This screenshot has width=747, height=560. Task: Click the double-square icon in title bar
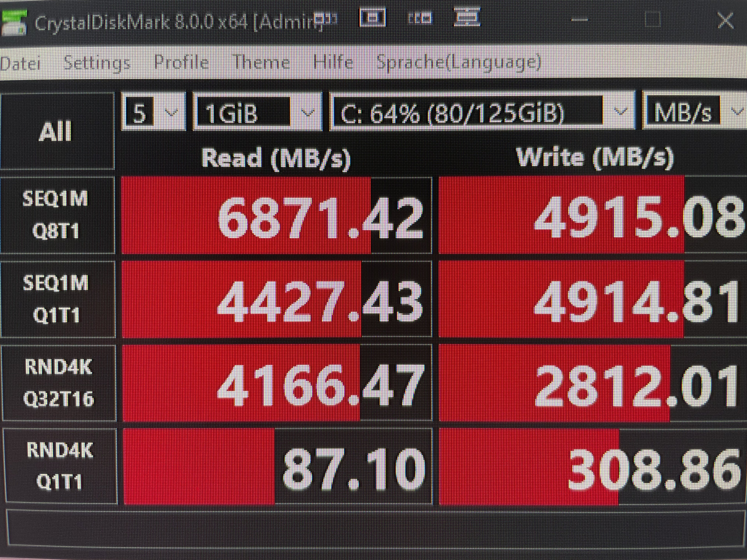[420, 17]
